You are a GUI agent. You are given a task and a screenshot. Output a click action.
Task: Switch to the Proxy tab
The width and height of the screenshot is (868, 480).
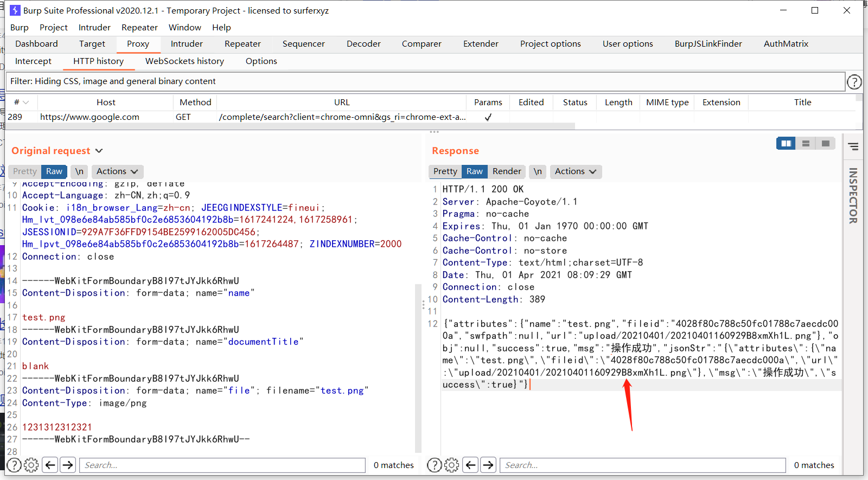138,44
